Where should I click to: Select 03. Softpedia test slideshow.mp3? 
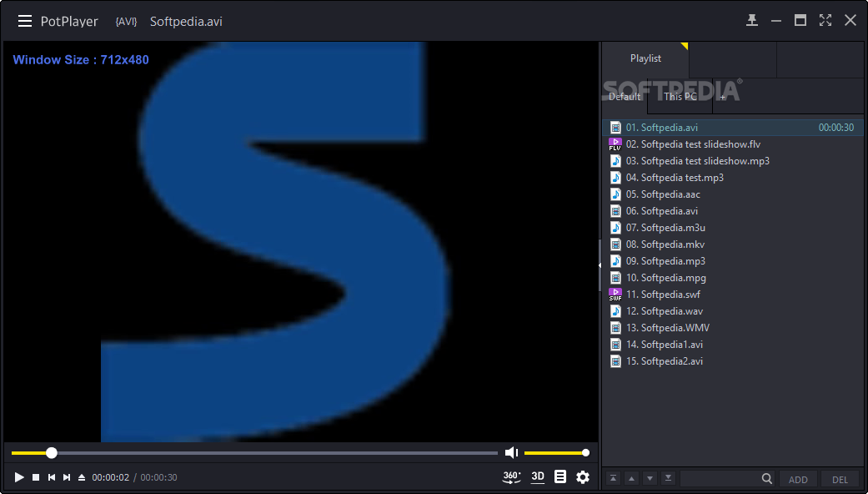click(x=732, y=160)
